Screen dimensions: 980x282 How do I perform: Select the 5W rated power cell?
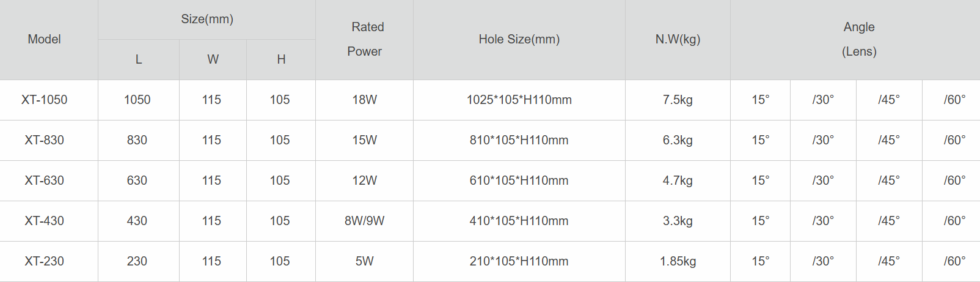[x=365, y=261]
